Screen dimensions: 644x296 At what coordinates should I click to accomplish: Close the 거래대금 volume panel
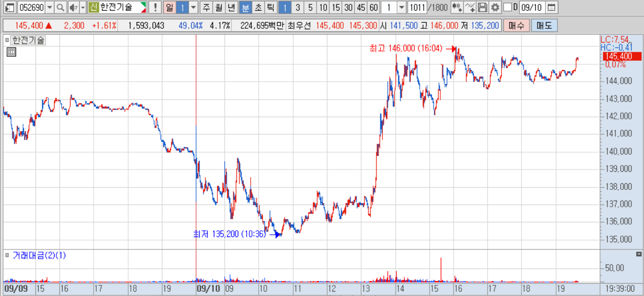(639, 254)
